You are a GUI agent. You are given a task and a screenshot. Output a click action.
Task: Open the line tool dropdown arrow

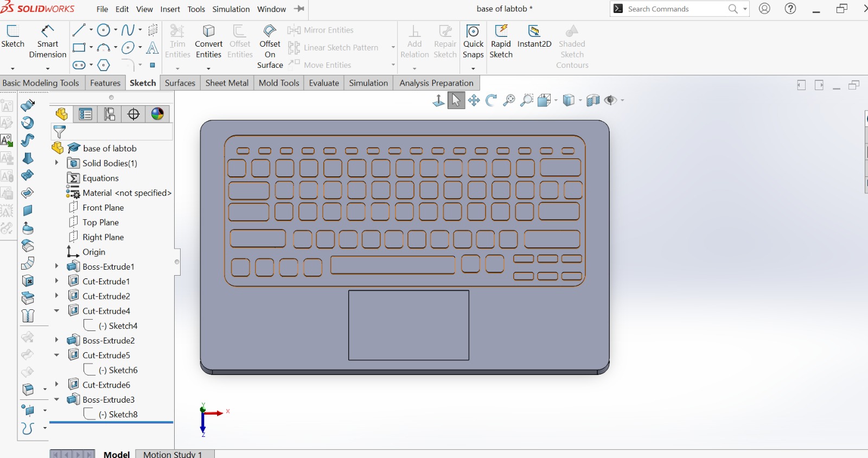91,30
